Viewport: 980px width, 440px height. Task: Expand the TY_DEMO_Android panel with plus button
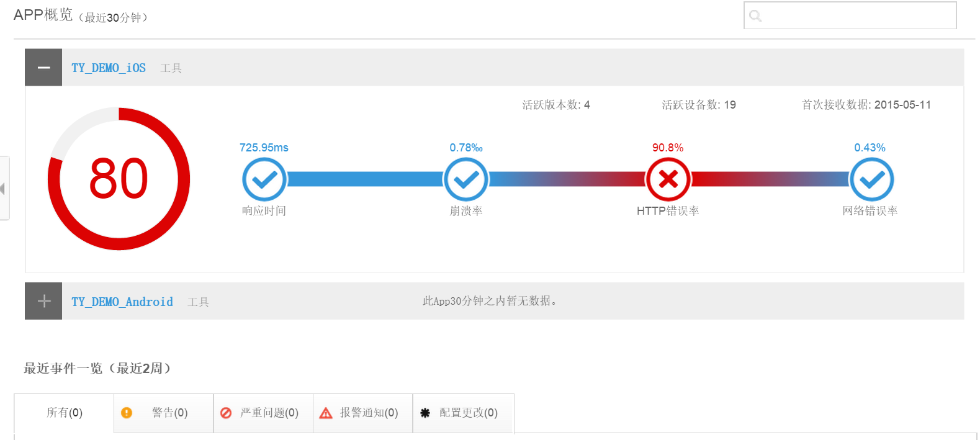[x=43, y=301]
